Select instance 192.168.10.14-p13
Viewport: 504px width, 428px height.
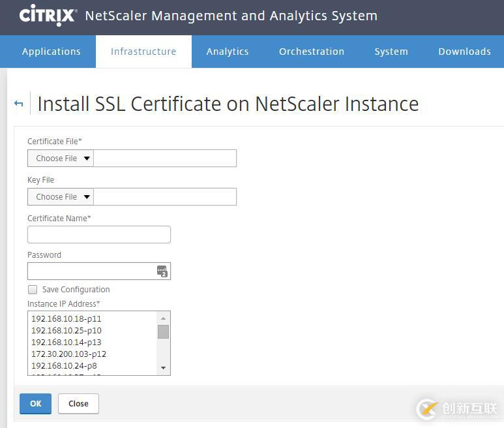pos(92,342)
